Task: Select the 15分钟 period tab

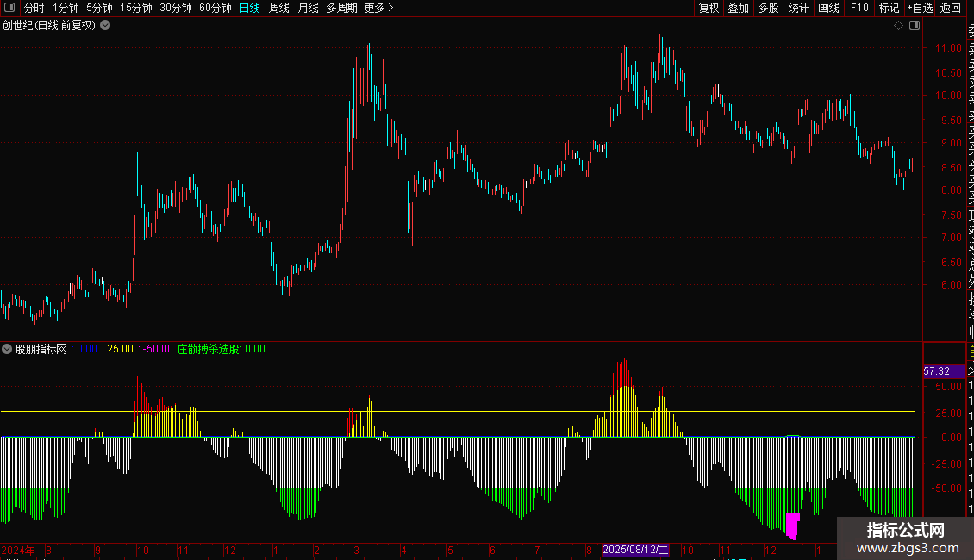Action: (136, 8)
